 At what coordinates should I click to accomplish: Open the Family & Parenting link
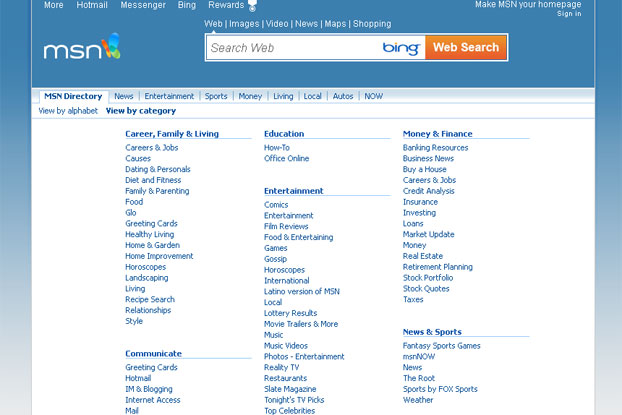pyautogui.click(x=157, y=191)
